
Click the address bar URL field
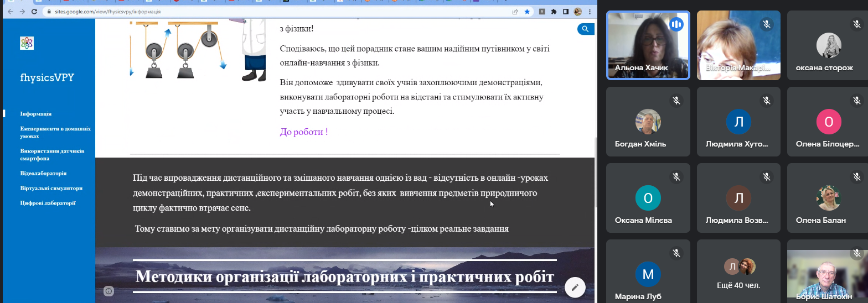[x=277, y=11]
